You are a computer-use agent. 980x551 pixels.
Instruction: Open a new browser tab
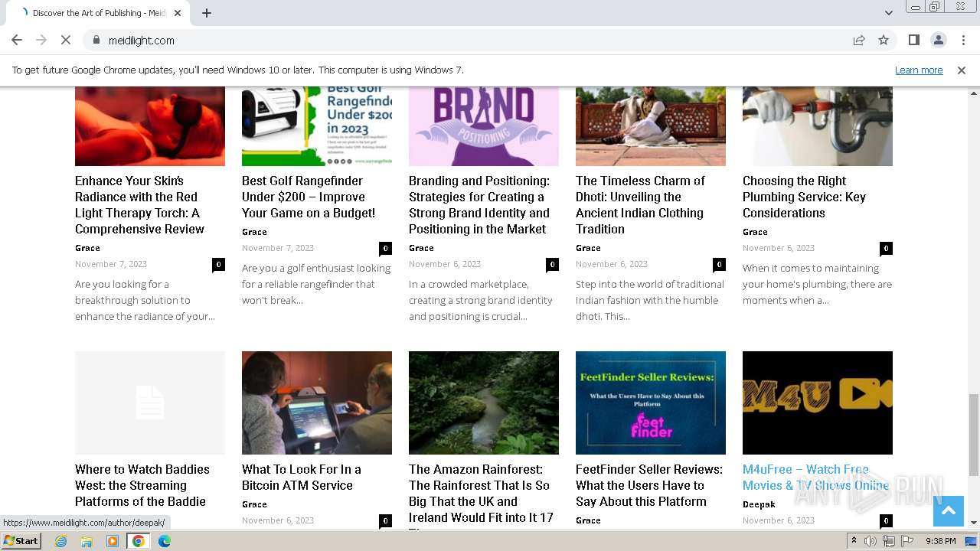coord(207,13)
